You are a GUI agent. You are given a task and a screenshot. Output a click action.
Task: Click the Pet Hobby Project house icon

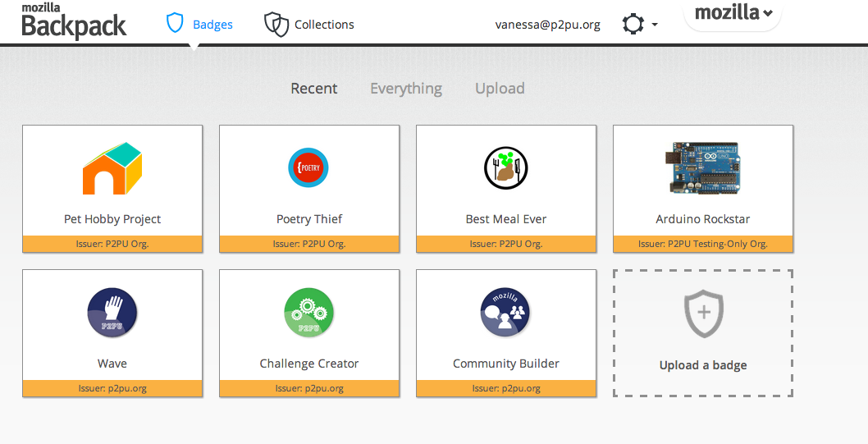click(x=112, y=168)
